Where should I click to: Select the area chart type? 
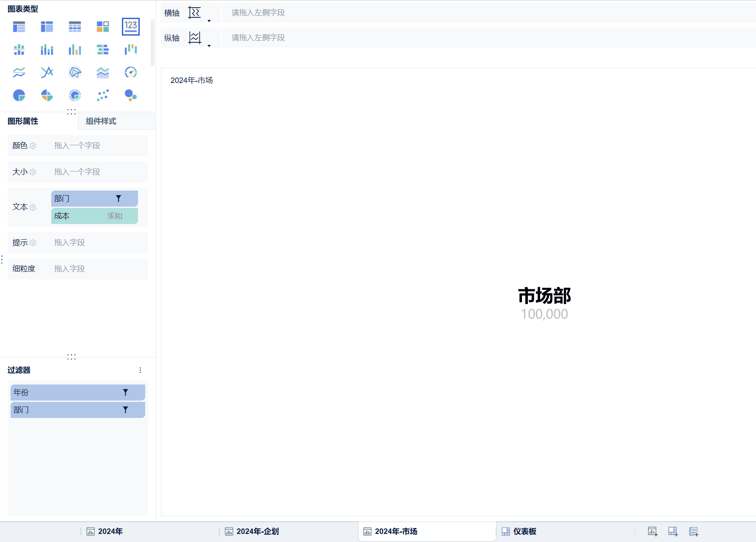[x=103, y=72]
